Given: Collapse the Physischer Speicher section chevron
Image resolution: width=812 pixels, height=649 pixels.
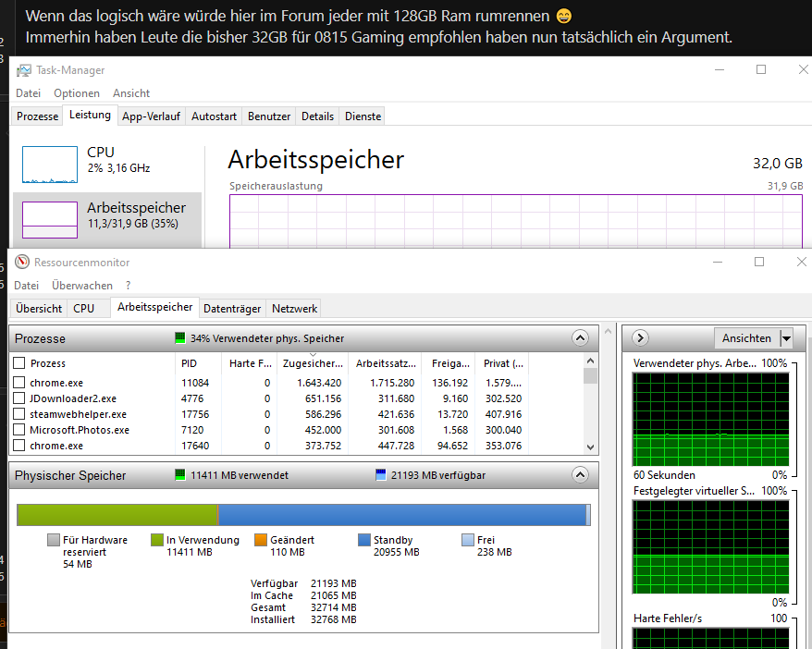Looking at the screenshot, I should (x=580, y=474).
